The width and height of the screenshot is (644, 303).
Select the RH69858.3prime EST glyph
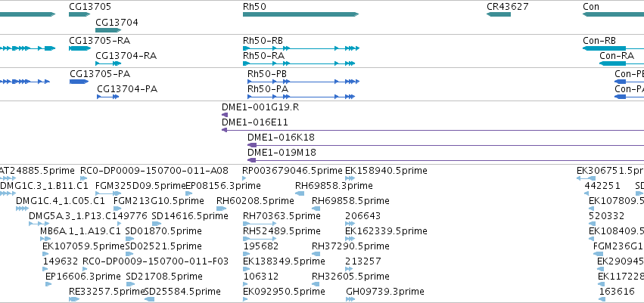click(300, 193)
